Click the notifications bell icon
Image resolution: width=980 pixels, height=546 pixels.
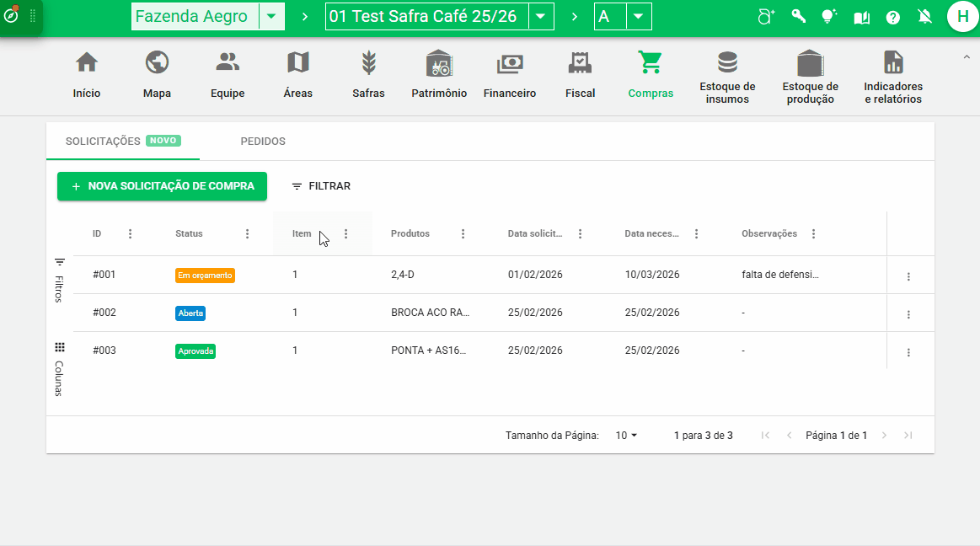tap(924, 17)
